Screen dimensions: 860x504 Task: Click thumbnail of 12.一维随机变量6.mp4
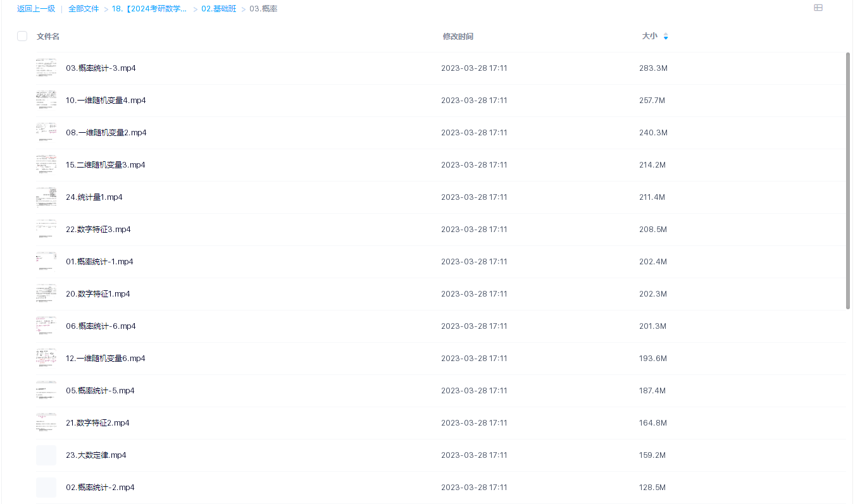pos(46,359)
